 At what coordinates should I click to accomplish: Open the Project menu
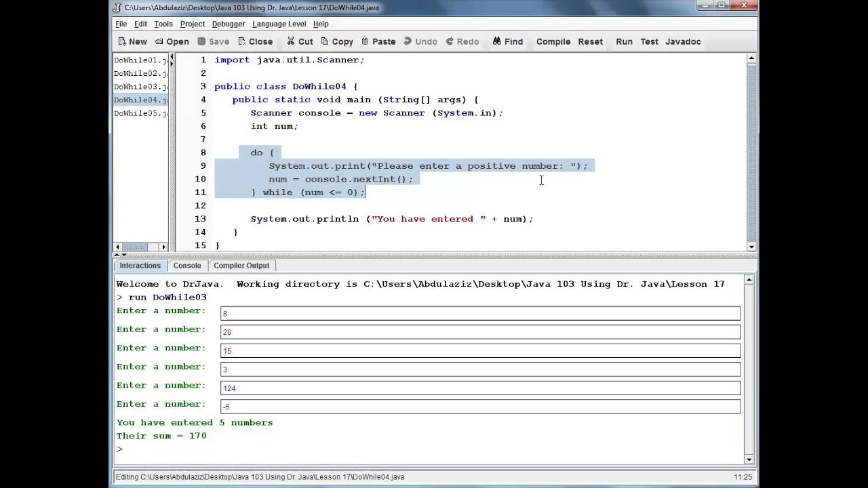point(192,24)
